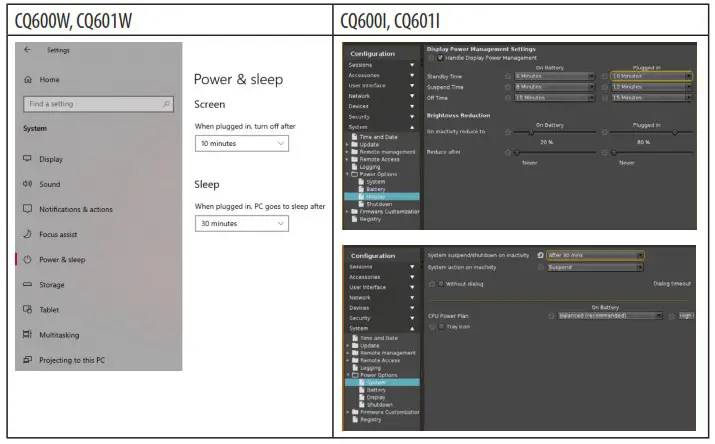Click the reset icon beside CPU Power Plan dropdown
The image size is (715, 444).
click(551, 316)
